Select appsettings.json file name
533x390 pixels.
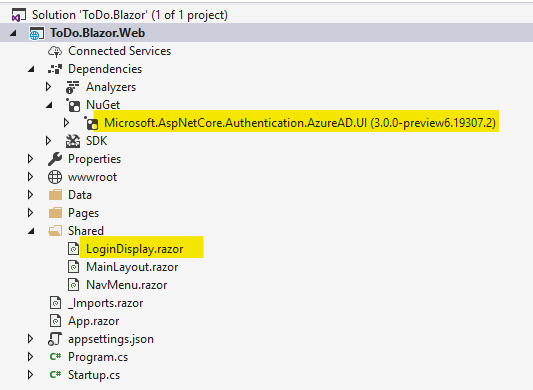(111, 339)
